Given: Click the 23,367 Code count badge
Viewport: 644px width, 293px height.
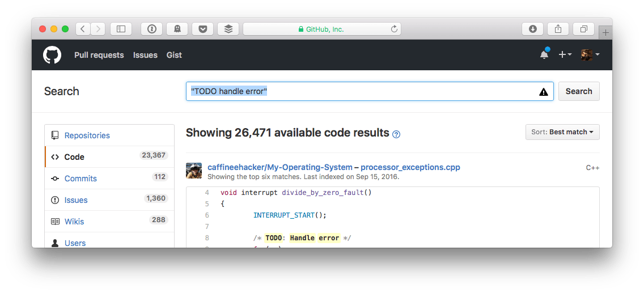Looking at the screenshot, I should [x=154, y=155].
